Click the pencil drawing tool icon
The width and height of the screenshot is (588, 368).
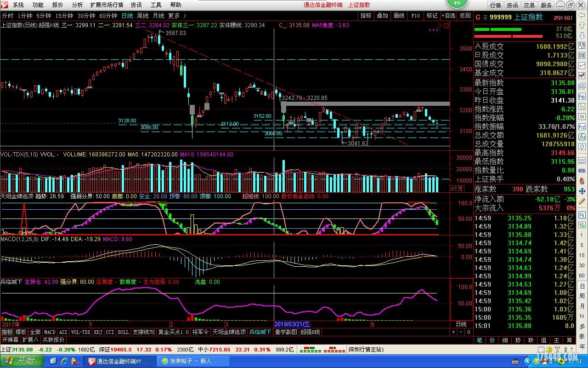pos(582,201)
